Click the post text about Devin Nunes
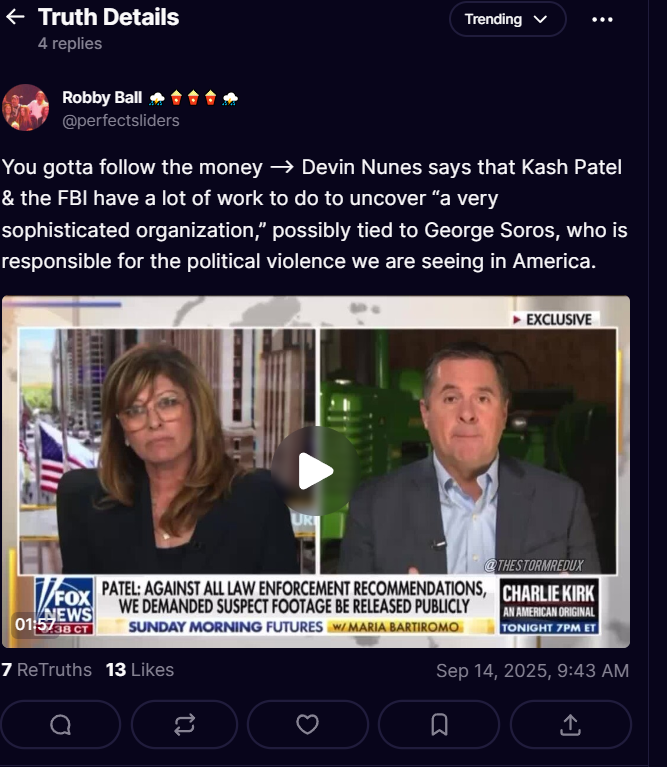This screenshot has width=667, height=767. pyautogui.click(x=314, y=214)
